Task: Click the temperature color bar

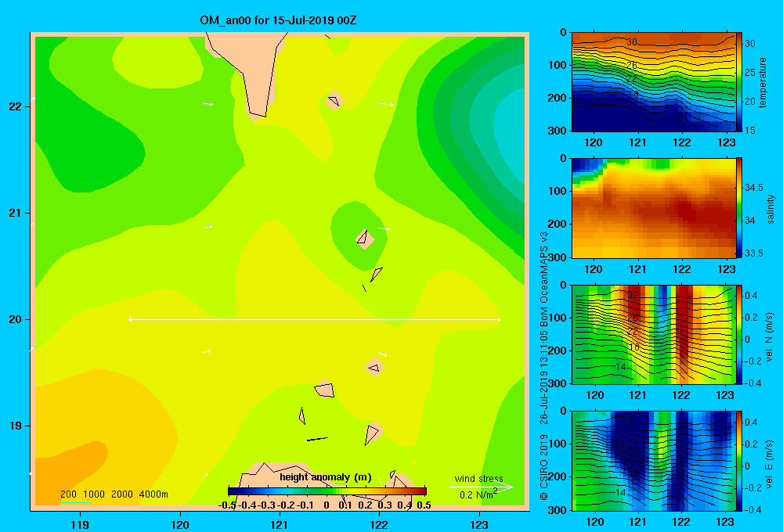Action: [739, 82]
